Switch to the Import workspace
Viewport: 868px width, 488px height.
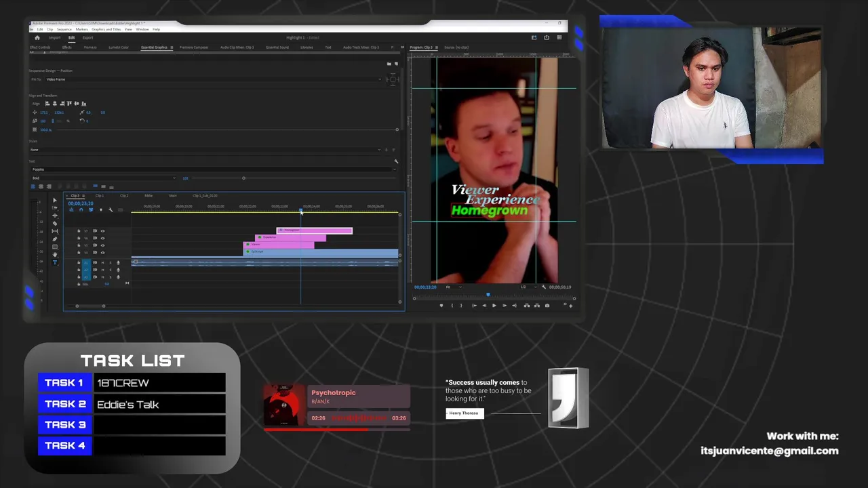point(55,38)
